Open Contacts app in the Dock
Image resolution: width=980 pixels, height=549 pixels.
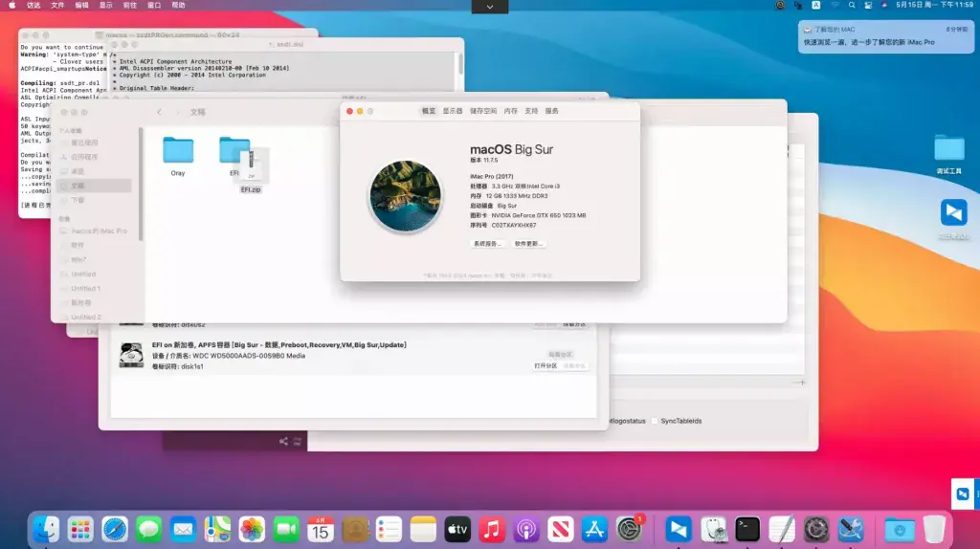click(354, 530)
